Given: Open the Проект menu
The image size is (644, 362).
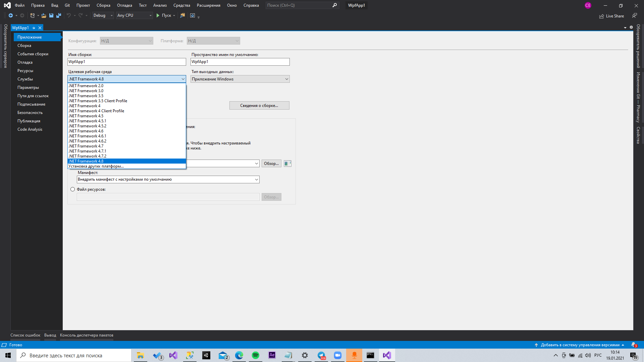Looking at the screenshot, I should coord(83,5).
